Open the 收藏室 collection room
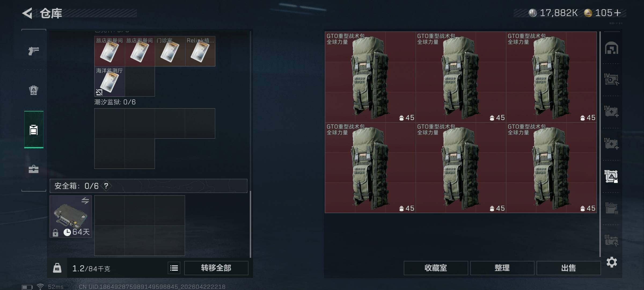Screen dimensions: 644x290 (x=436, y=268)
